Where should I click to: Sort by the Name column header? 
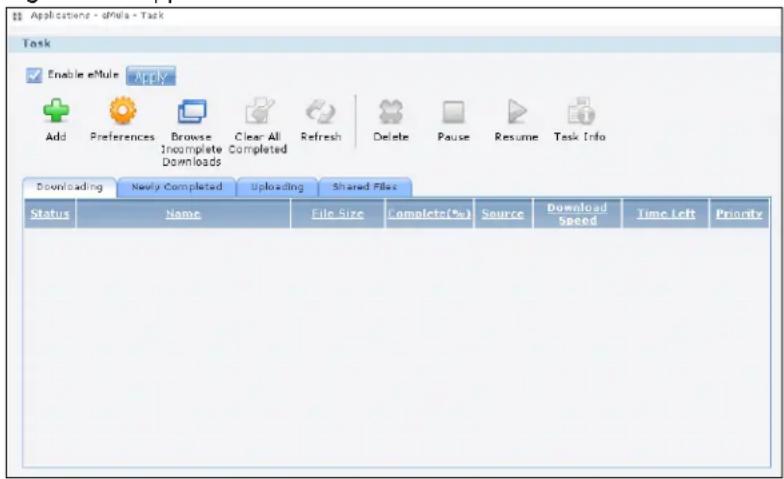[183, 214]
